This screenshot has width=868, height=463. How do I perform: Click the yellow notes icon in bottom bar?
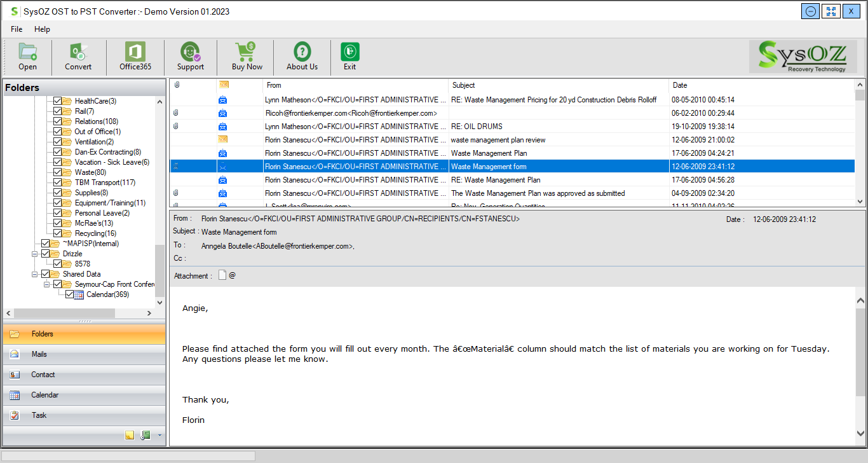click(x=130, y=435)
